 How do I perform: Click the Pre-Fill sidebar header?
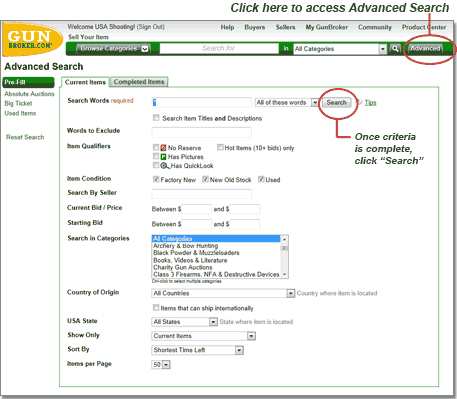[x=28, y=82]
